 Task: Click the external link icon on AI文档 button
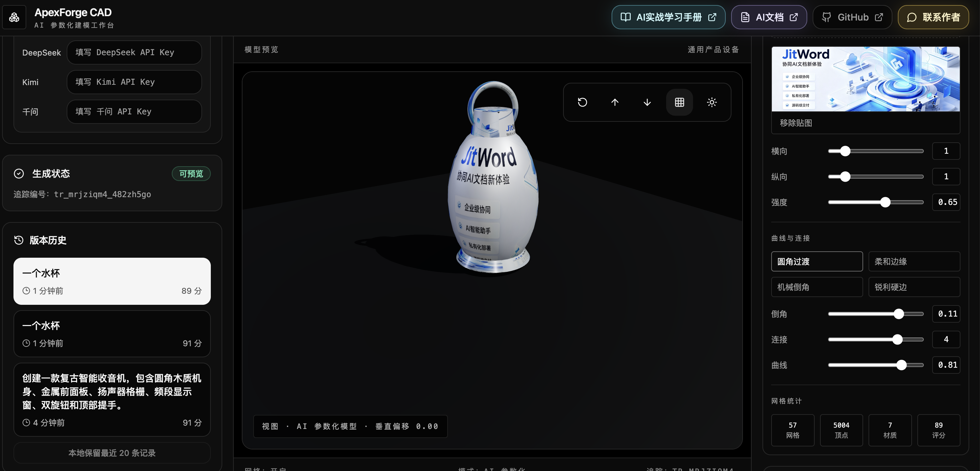coord(793,17)
